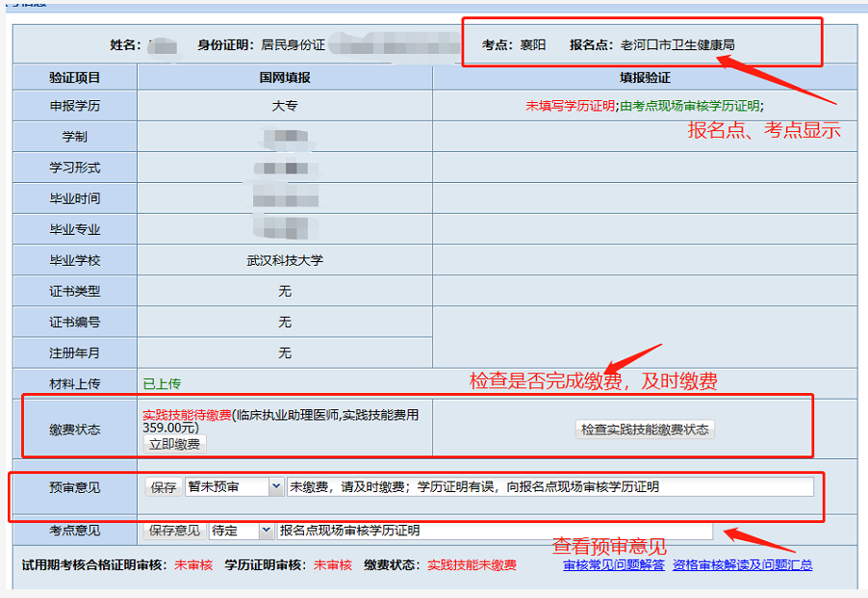Click the green 由考点现场审核学历证明 text

(690, 106)
